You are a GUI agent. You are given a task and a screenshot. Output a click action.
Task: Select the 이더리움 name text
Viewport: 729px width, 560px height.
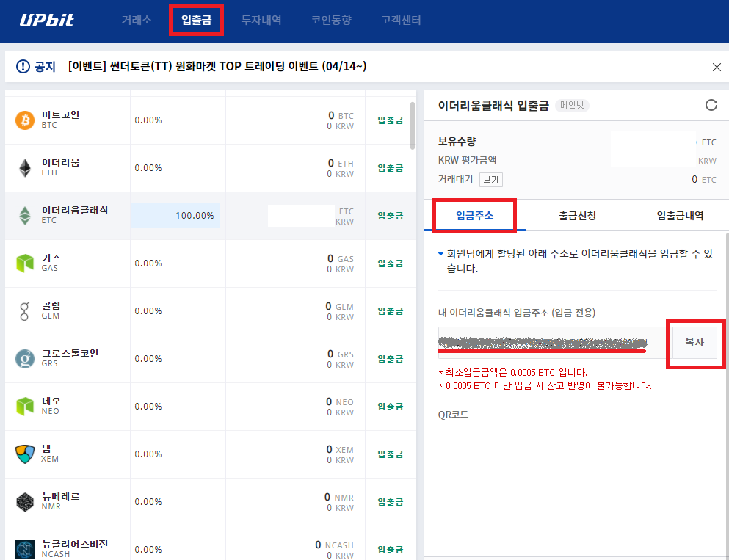[x=60, y=163]
